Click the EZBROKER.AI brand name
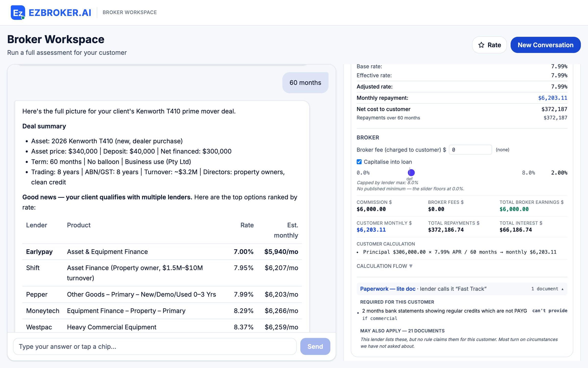 (x=60, y=13)
